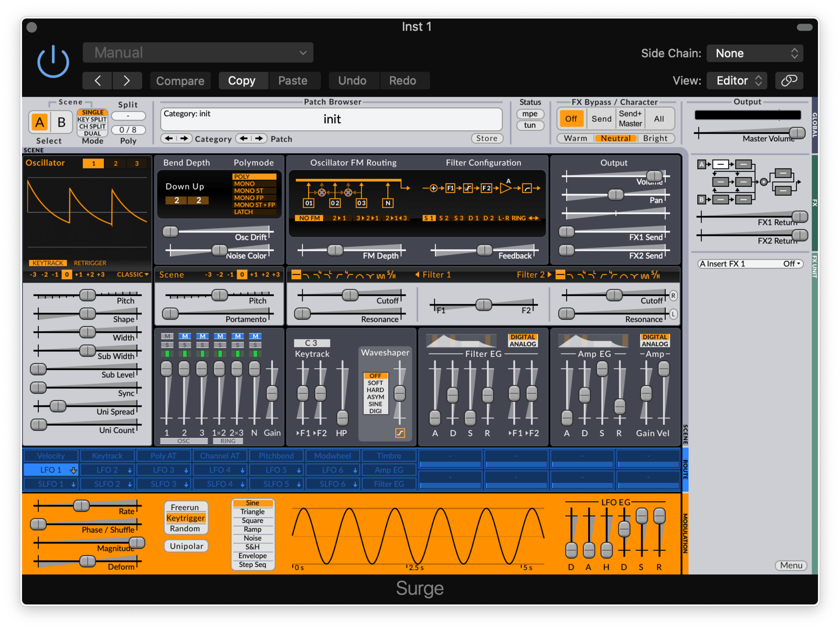Go to the previous preset arrow

pos(98,80)
